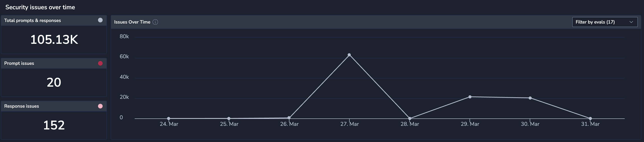This screenshot has height=142, width=644.
Task: Click the Response issues count of 152
Action: point(54,125)
